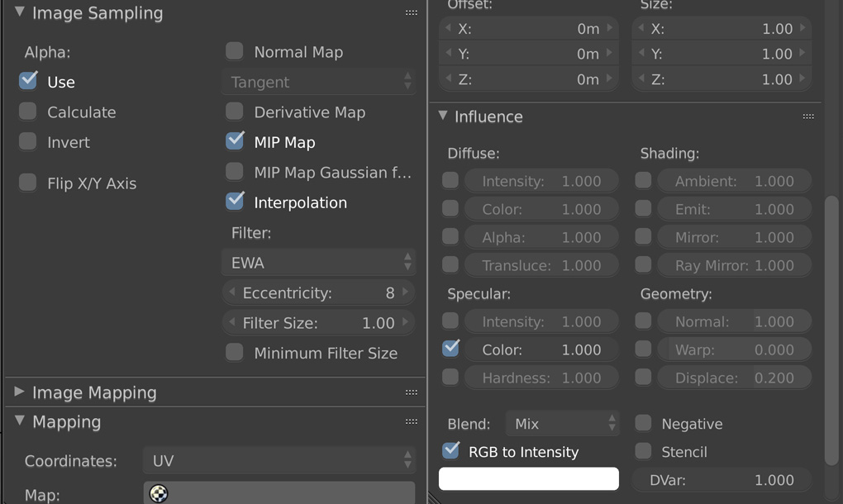Toggle the Specular Color influence checkbox
The height and width of the screenshot is (504, 843).
coord(451,349)
